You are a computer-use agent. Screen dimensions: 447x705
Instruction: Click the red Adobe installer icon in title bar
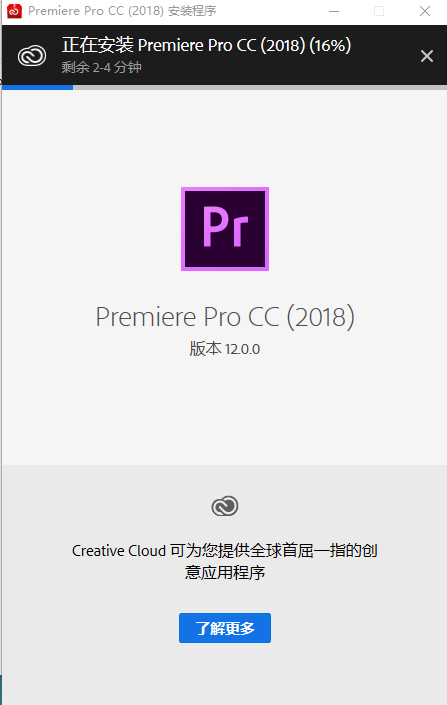[14, 11]
